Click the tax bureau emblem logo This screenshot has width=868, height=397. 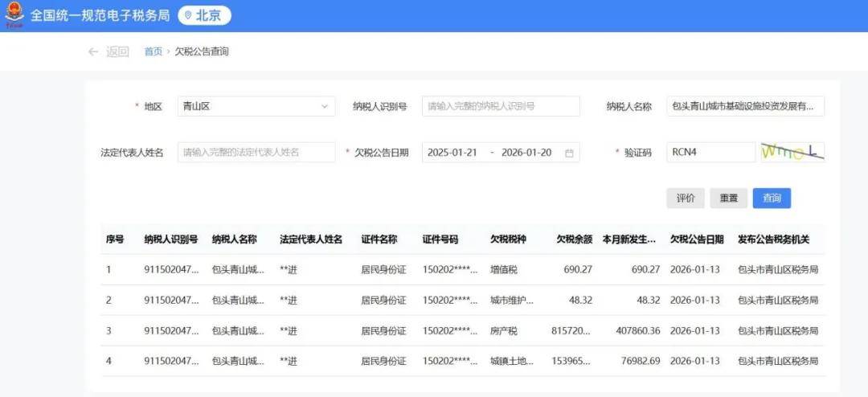14,15
